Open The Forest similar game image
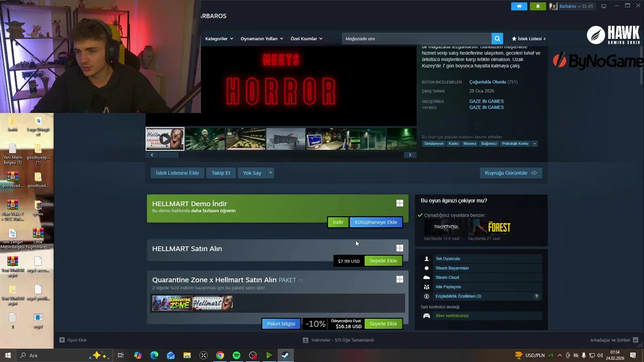This screenshot has width=644, height=362. pos(489,227)
